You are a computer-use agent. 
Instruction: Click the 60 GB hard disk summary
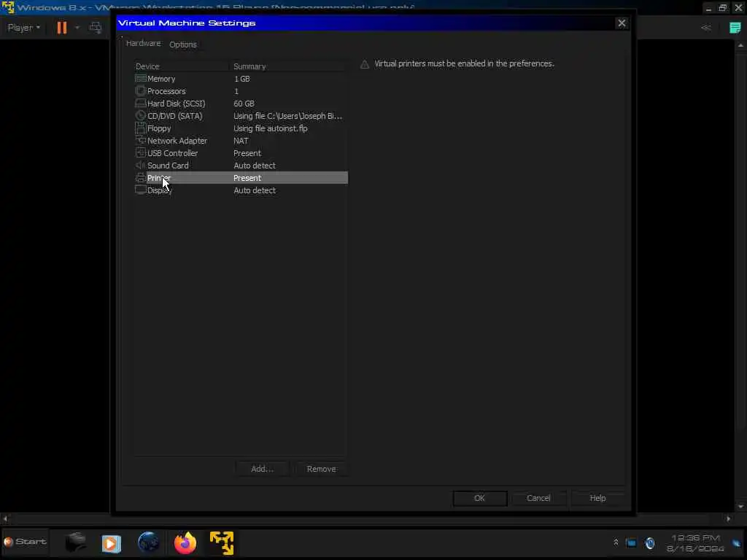(244, 104)
